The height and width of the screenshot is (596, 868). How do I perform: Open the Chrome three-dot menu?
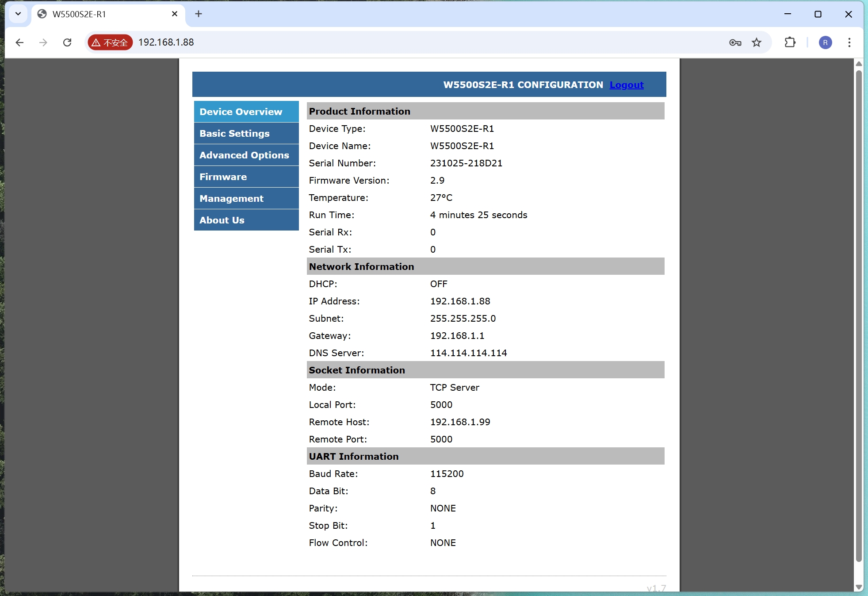click(849, 42)
